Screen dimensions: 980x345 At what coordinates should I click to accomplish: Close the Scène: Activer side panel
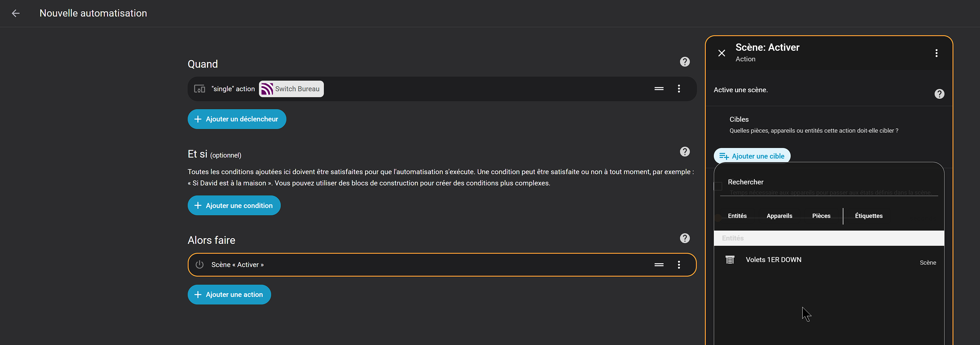721,53
